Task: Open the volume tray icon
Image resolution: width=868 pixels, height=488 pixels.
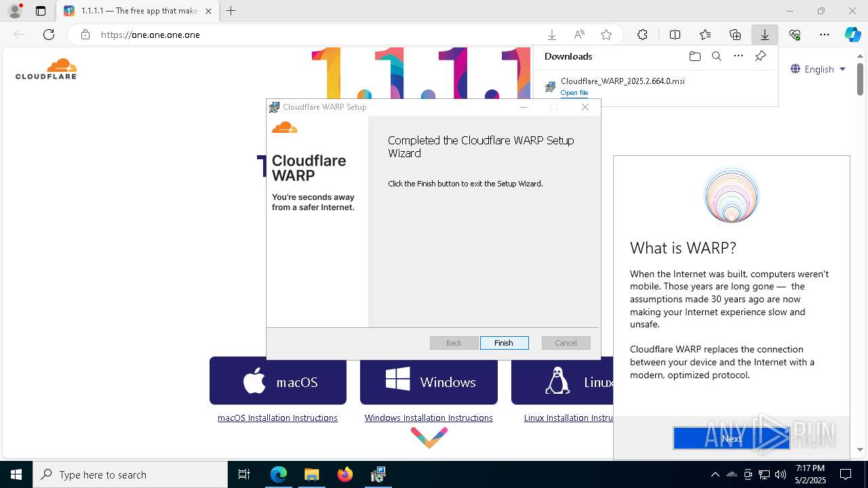Action: 781,474
